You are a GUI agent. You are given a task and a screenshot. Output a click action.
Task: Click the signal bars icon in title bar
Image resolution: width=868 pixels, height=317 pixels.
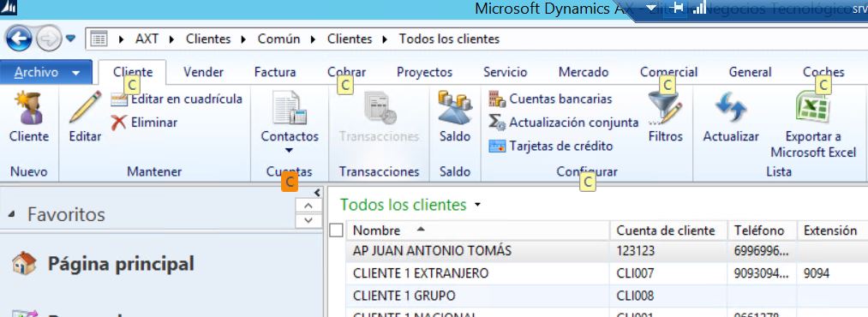click(x=699, y=7)
